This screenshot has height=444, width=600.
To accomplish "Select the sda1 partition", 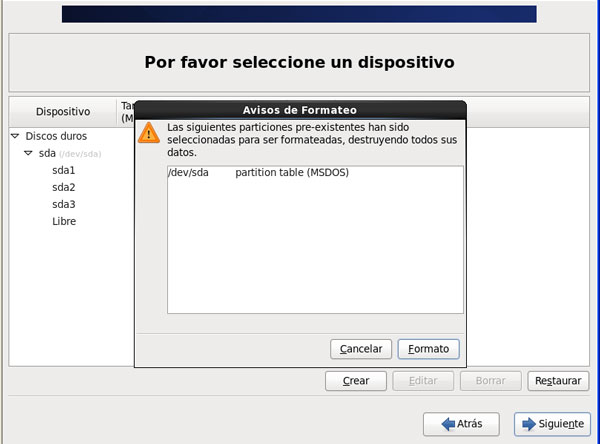I will click(64, 171).
